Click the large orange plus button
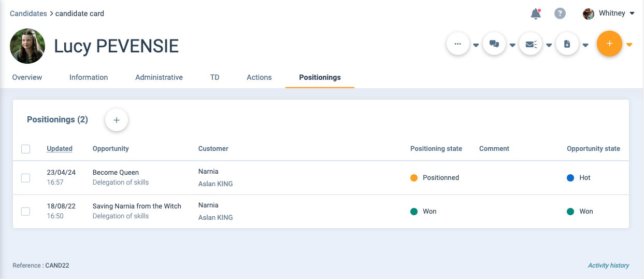644x279 pixels. click(609, 44)
